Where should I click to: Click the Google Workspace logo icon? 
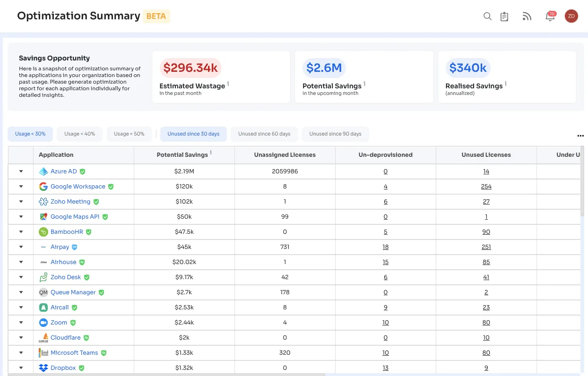tap(43, 187)
